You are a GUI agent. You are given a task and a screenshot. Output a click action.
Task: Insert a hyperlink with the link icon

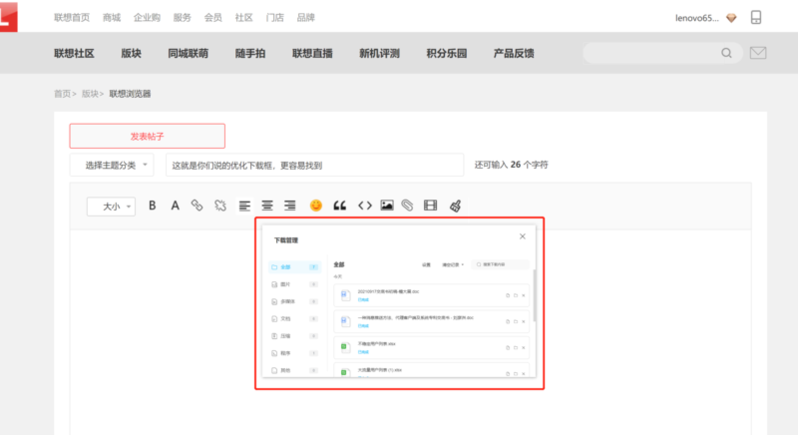click(x=197, y=206)
